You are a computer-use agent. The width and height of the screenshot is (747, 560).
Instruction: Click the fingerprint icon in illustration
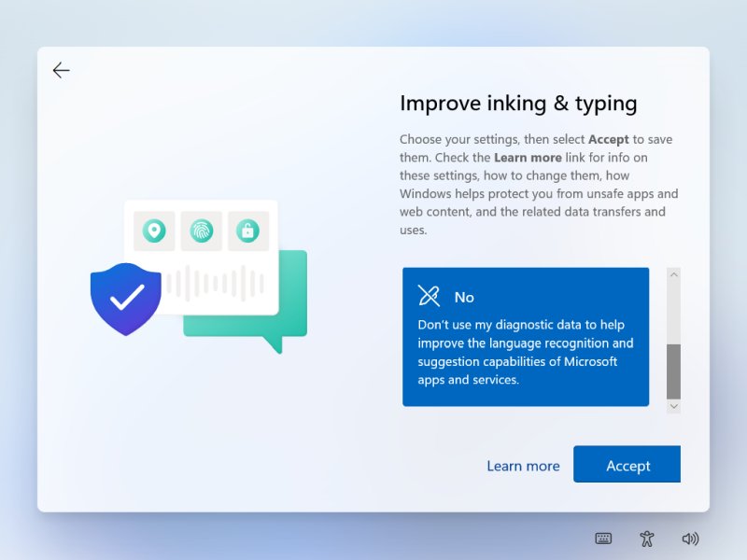pos(200,231)
